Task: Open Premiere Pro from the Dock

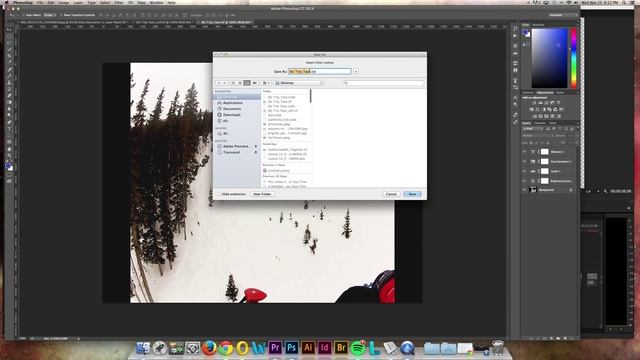Action: (275, 347)
